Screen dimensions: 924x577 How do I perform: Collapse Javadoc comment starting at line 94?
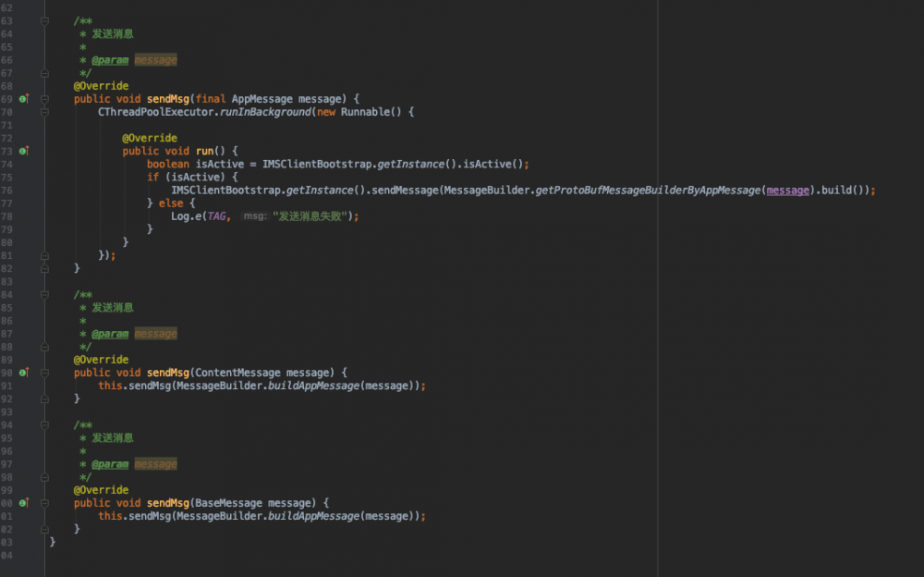point(44,425)
